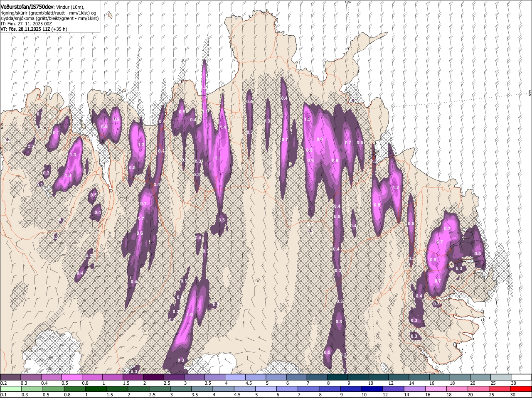The height and width of the screenshot is (398, 532).
Task: Click the bright pink 0.5 swatch in purple legend row
Action: point(71,377)
